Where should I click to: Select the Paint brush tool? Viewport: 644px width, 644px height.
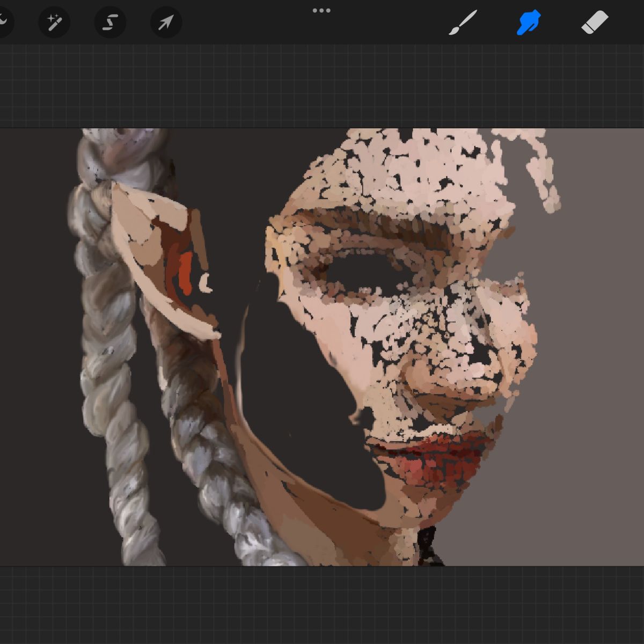coord(462,22)
